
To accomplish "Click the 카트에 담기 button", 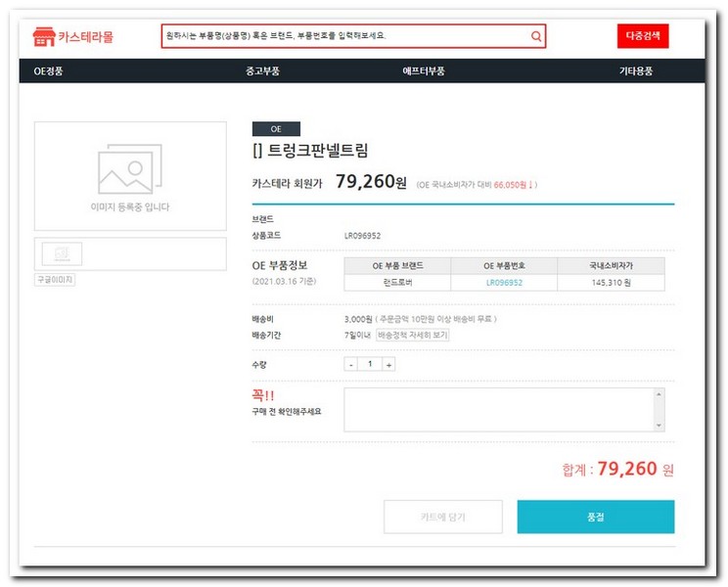I will (x=442, y=517).
